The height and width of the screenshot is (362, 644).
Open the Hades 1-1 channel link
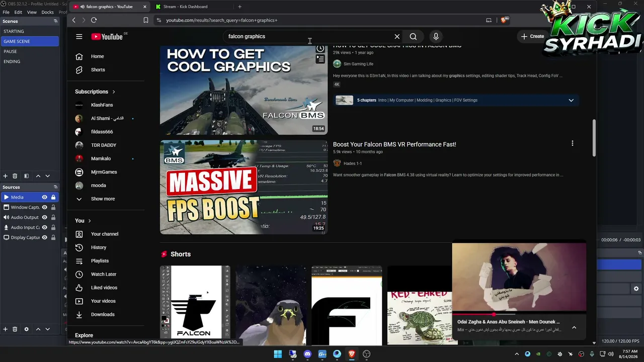click(x=353, y=163)
